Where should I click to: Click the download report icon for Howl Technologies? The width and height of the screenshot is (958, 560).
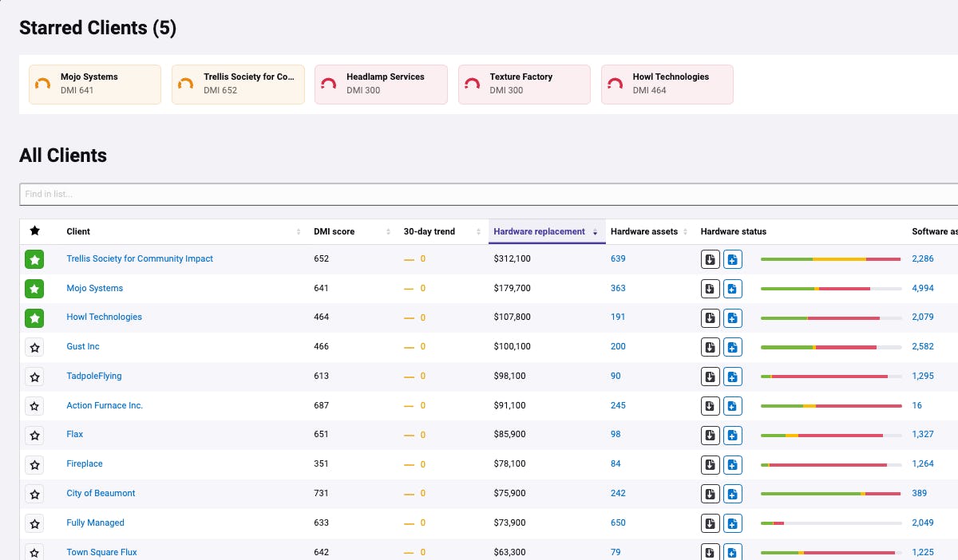pos(710,317)
